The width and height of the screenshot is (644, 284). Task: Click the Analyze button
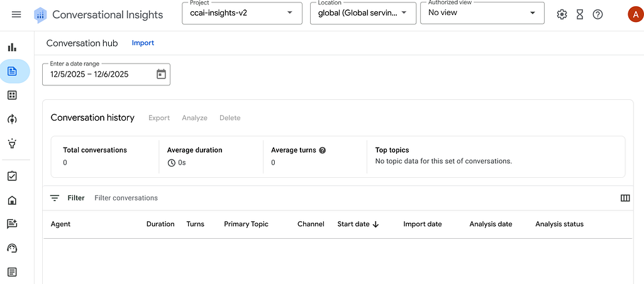pos(195,117)
